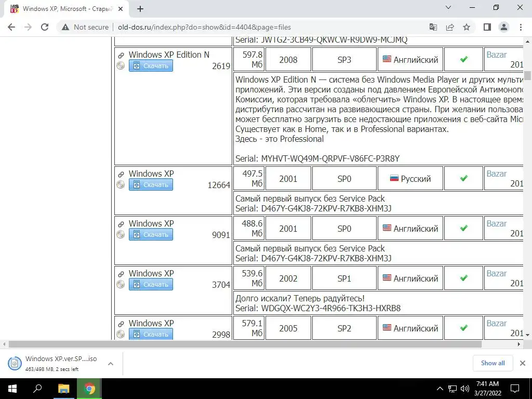The width and height of the screenshot is (532, 399).
Task: Open File Explorer from taskbar
Action: pyautogui.click(x=63, y=389)
